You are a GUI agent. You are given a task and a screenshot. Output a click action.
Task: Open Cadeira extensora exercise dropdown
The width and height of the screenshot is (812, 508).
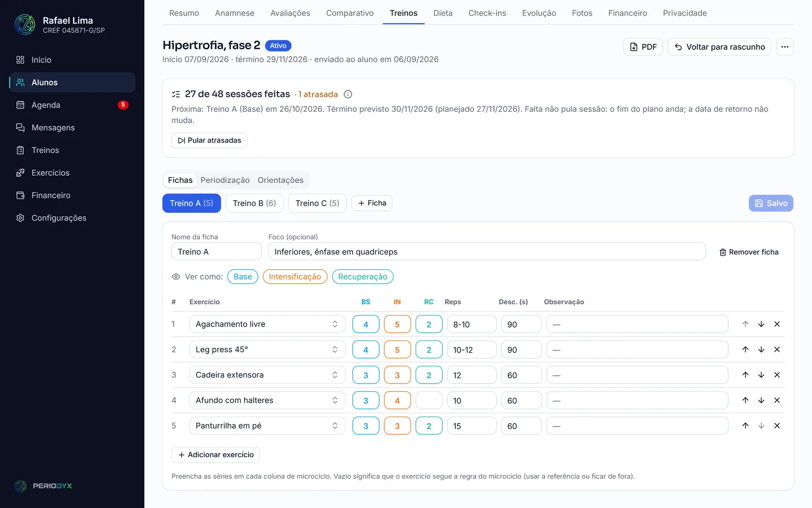[267, 375]
